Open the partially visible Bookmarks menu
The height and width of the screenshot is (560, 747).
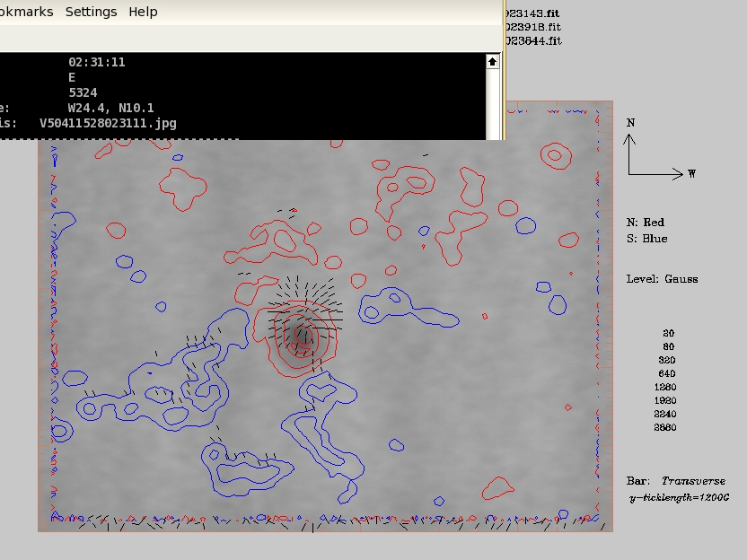pos(25,12)
